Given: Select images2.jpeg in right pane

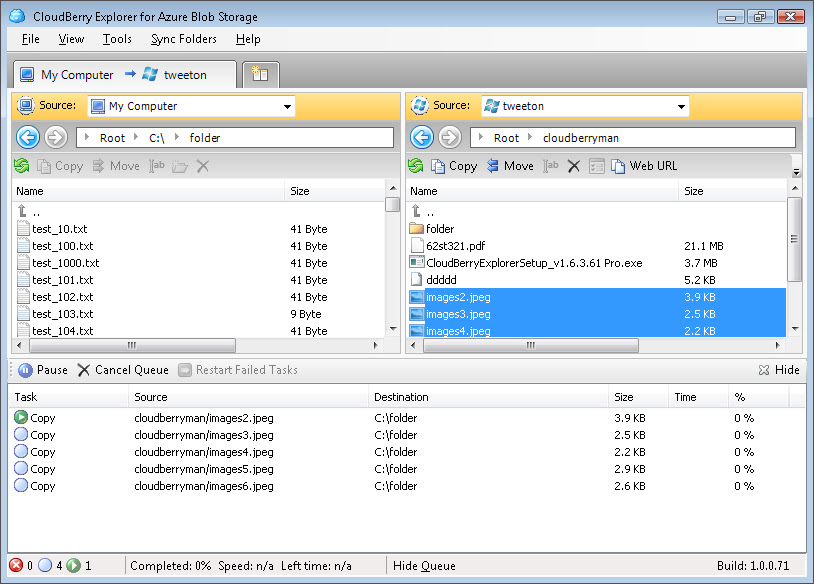Looking at the screenshot, I should pyautogui.click(x=597, y=297).
